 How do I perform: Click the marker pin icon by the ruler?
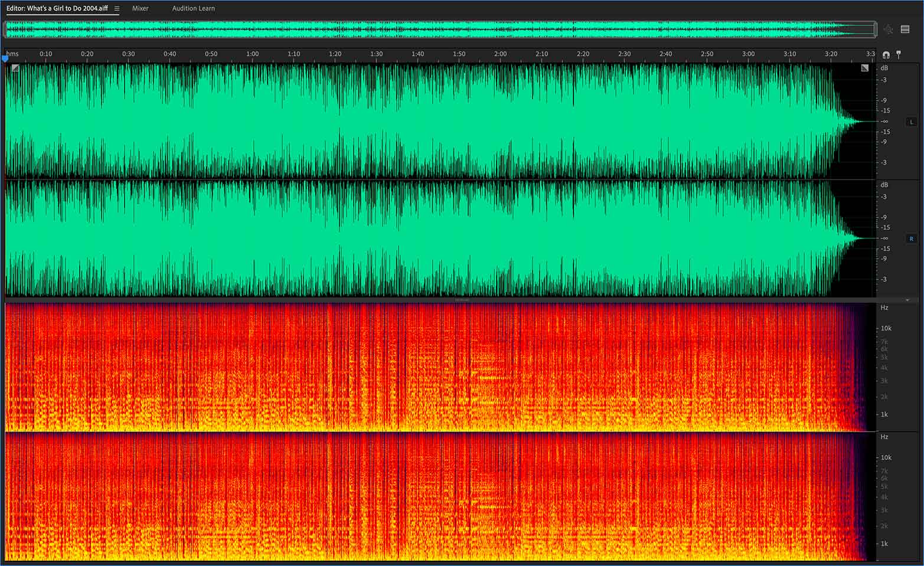(x=899, y=54)
